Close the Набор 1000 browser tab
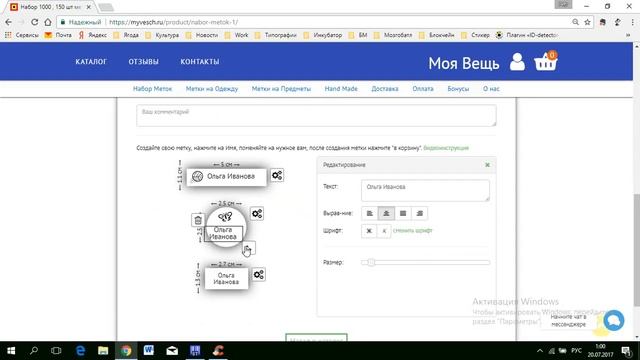Screen dimensions: 640x360 click(x=89, y=7)
